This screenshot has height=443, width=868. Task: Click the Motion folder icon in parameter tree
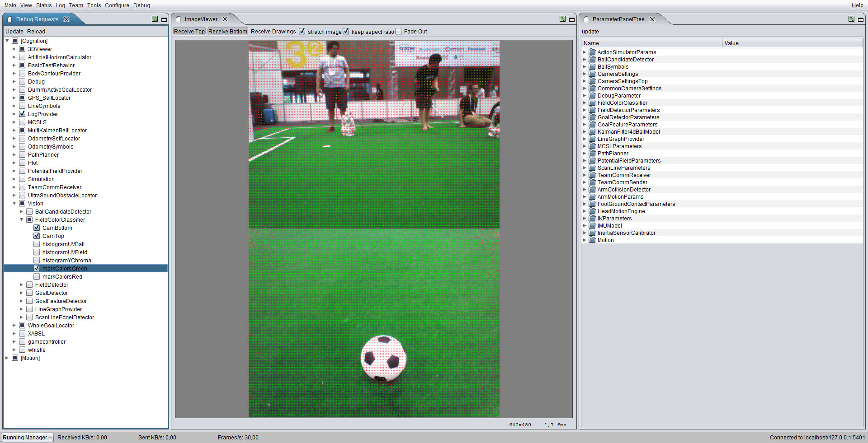pos(592,240)
